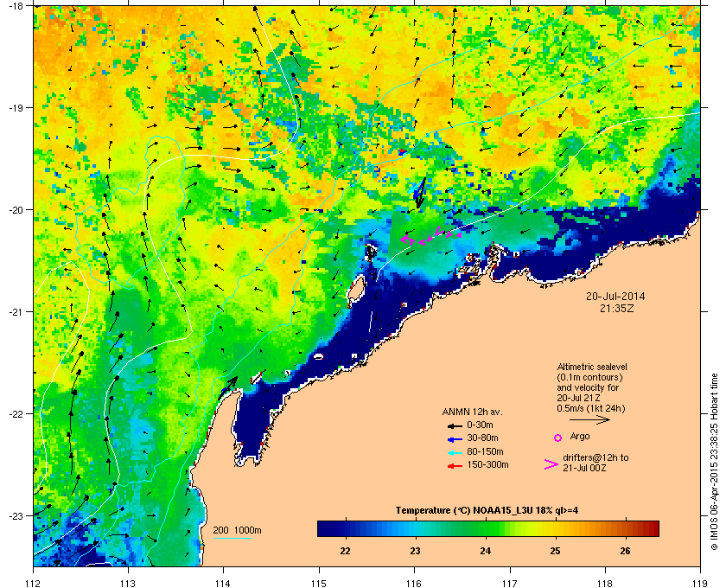The height and width of the screenshot is (588, 726).
Task: Click the '25' colorbar tick label
Action: click(x=555, y=551)
